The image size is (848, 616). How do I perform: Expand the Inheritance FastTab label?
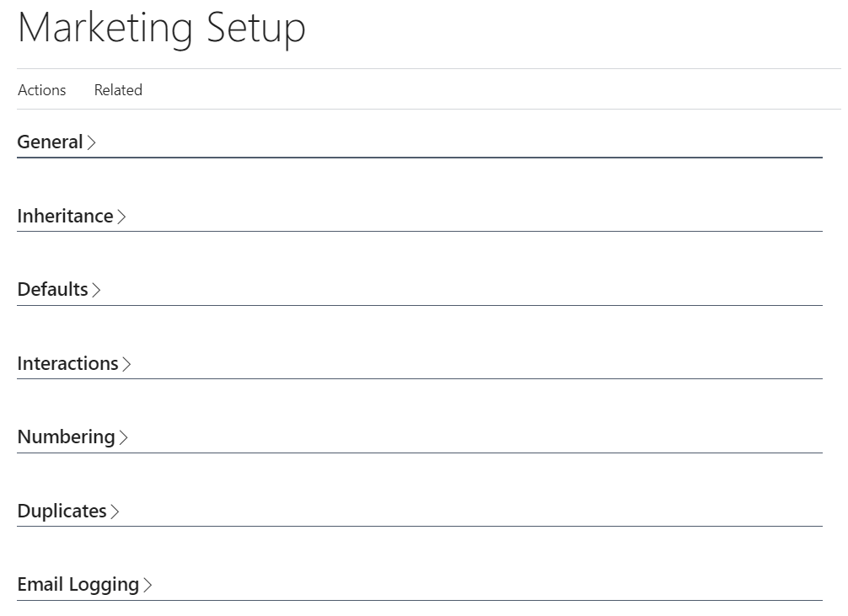[65, 216]
